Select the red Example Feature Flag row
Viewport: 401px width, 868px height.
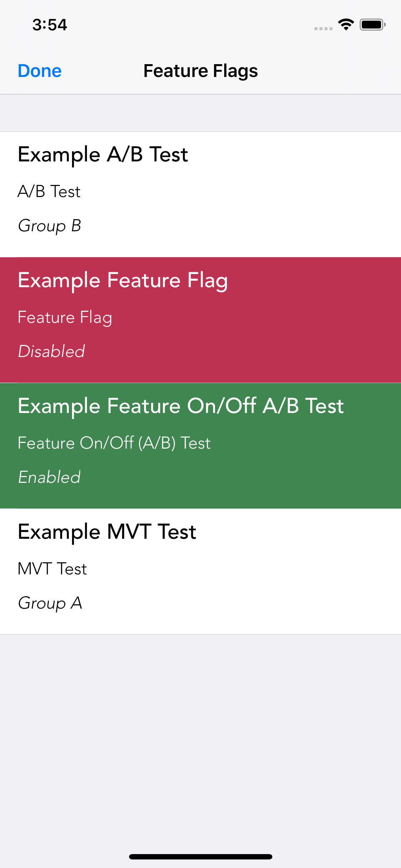[200, 320]
